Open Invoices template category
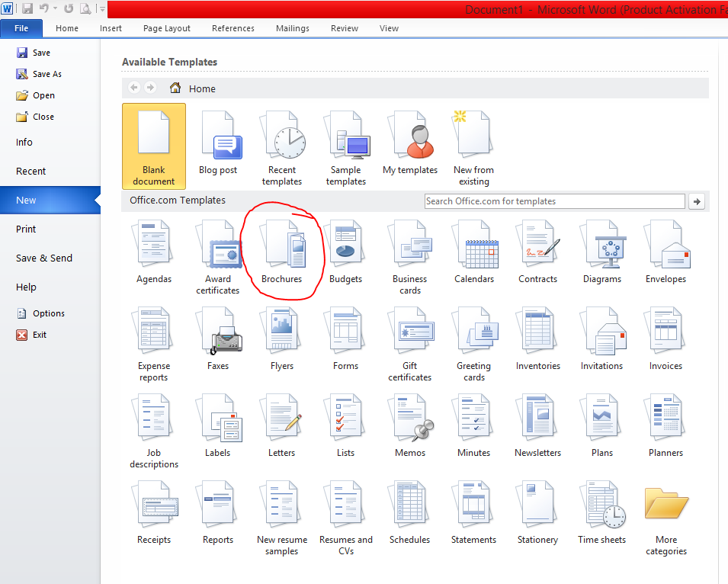 [x=665, y=339]
